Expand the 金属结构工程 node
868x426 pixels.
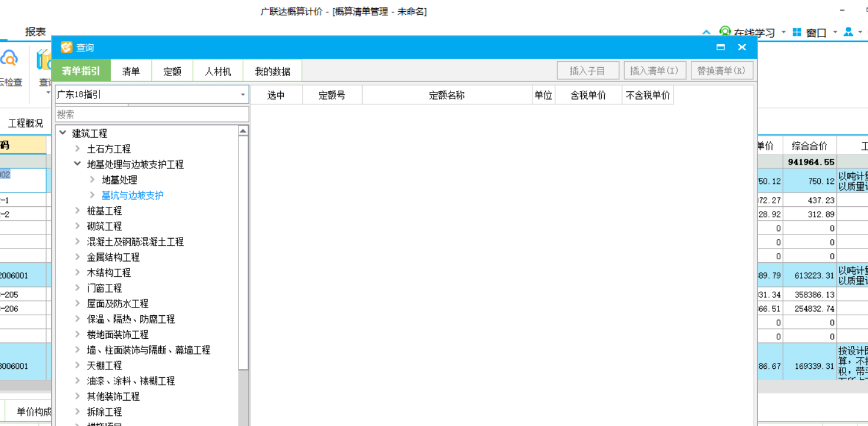(x=77, y=256)
